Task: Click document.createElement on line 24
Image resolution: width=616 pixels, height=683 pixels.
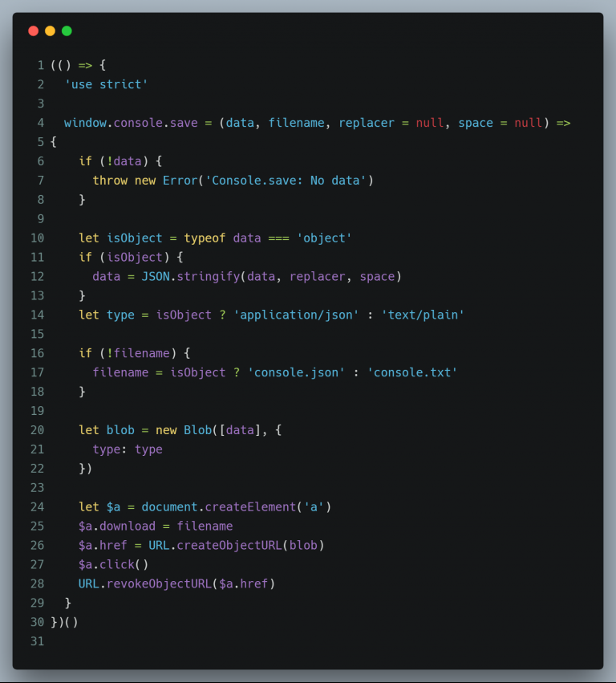Action: pos(218,507)
